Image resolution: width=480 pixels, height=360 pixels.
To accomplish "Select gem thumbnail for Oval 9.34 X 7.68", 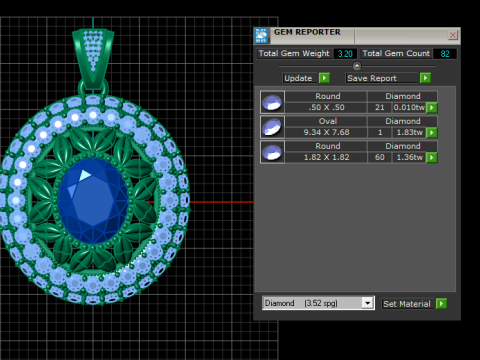I will pos(272,127).
